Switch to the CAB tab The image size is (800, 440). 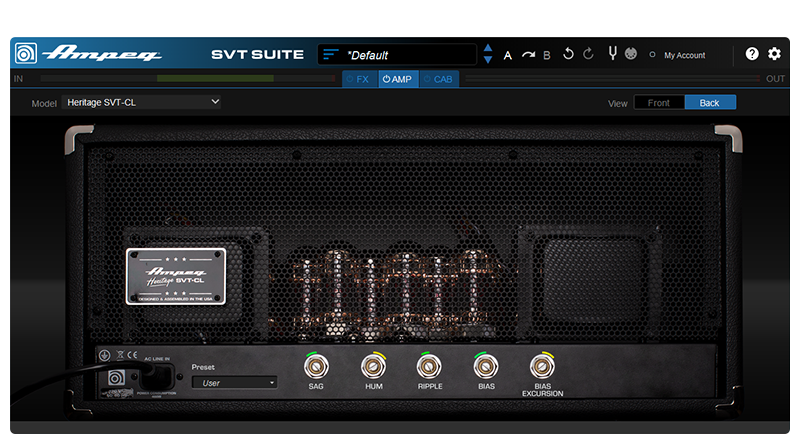coord(439,79)
